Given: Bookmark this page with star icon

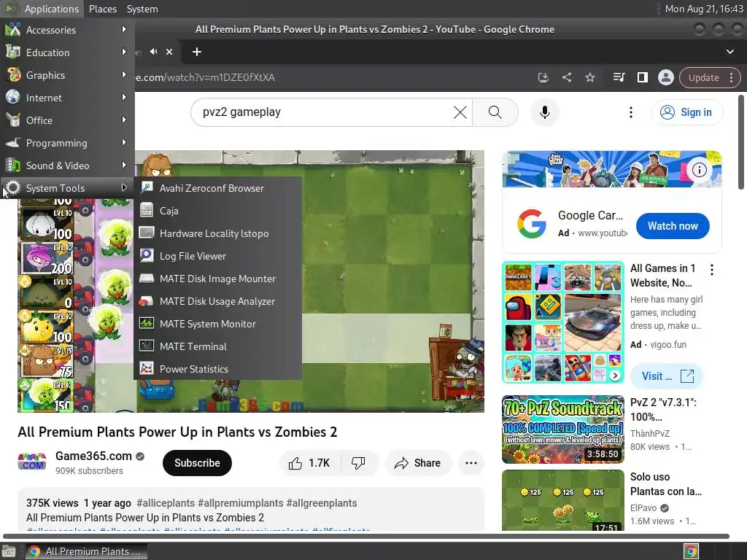Looking at the screenshot, I should tap(589, 77).
